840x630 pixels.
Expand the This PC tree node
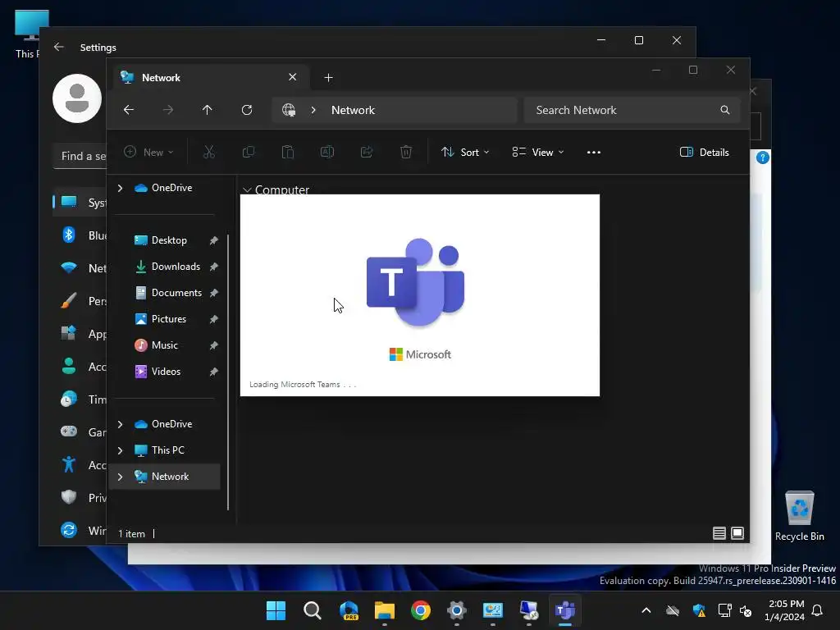(120, 450)
